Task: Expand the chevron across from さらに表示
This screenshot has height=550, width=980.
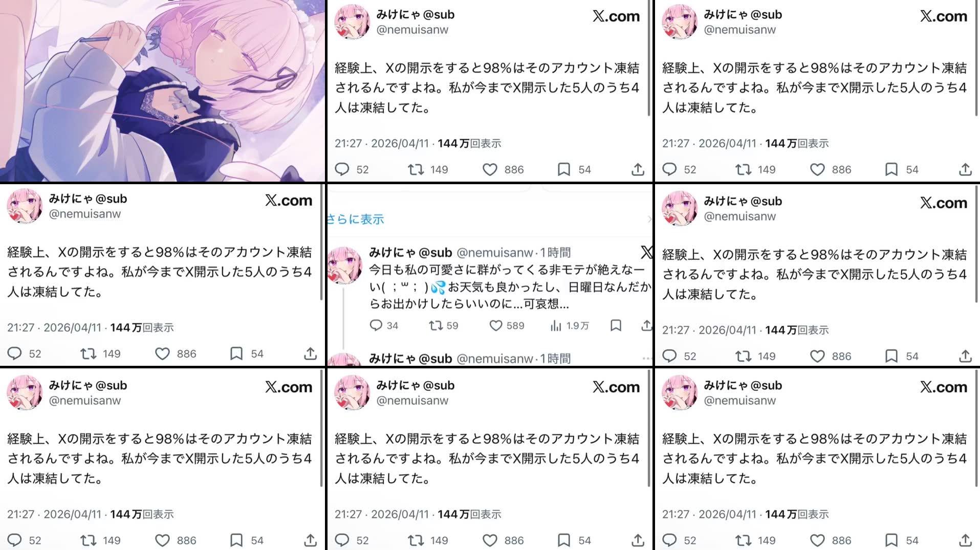Action: tap(649, 219)
